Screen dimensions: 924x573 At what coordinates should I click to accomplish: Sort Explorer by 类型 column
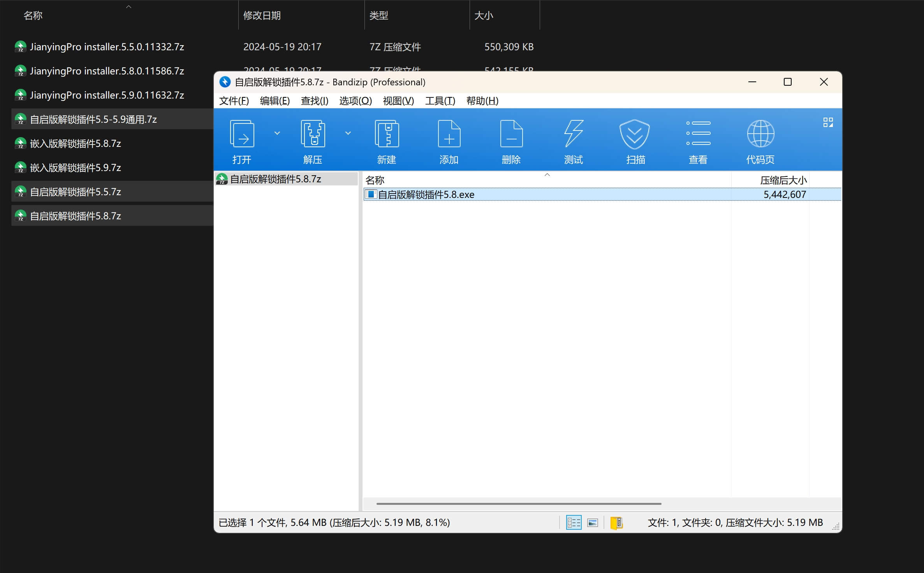[378, 16]
